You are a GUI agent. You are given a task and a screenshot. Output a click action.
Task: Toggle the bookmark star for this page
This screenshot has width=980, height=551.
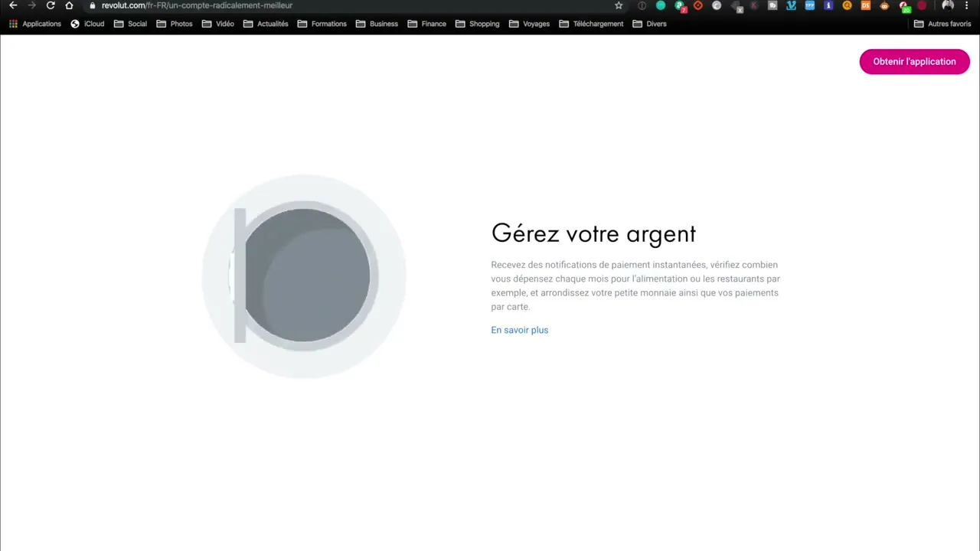click(619, 5)
